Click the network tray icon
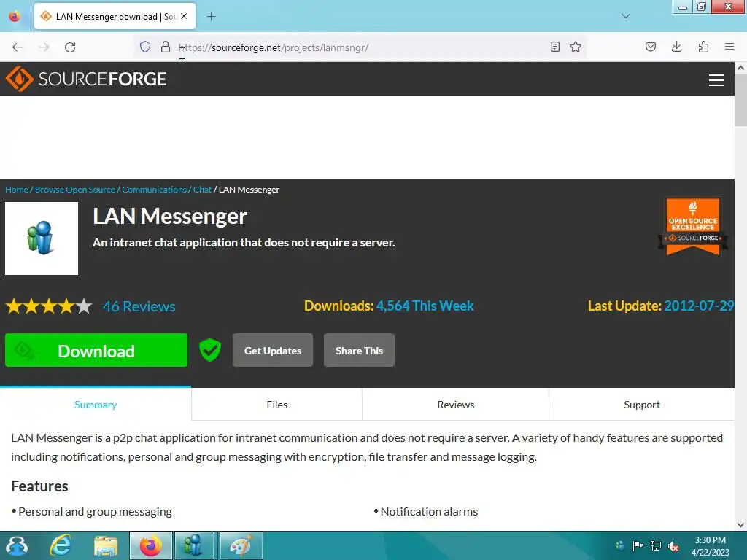 [x=656, y=545]
